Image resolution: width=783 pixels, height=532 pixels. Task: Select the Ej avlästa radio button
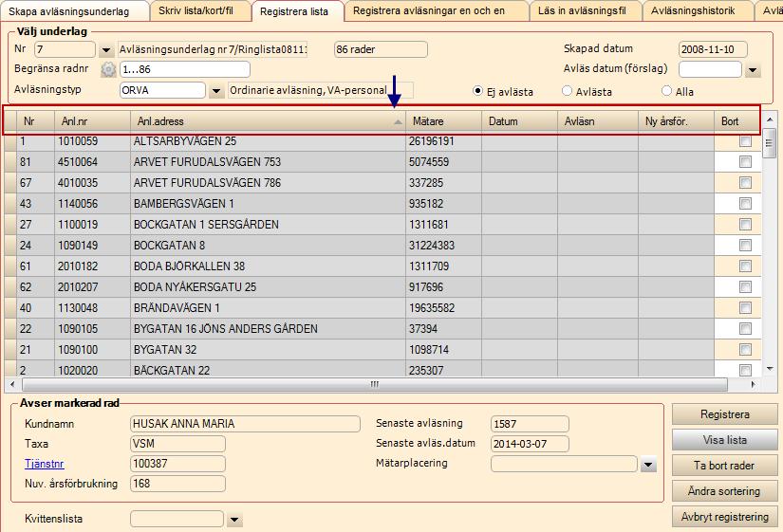pyautogui.click(x=478, y=91)
